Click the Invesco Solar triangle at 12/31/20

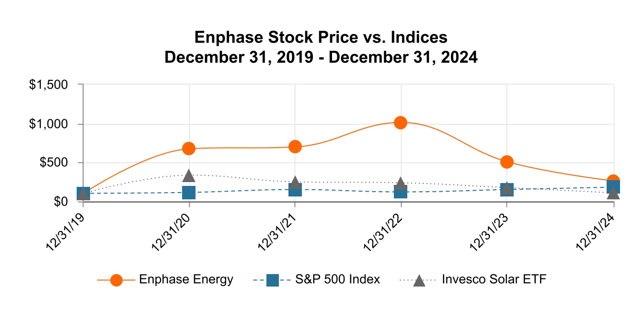click(x=189, y=176)
